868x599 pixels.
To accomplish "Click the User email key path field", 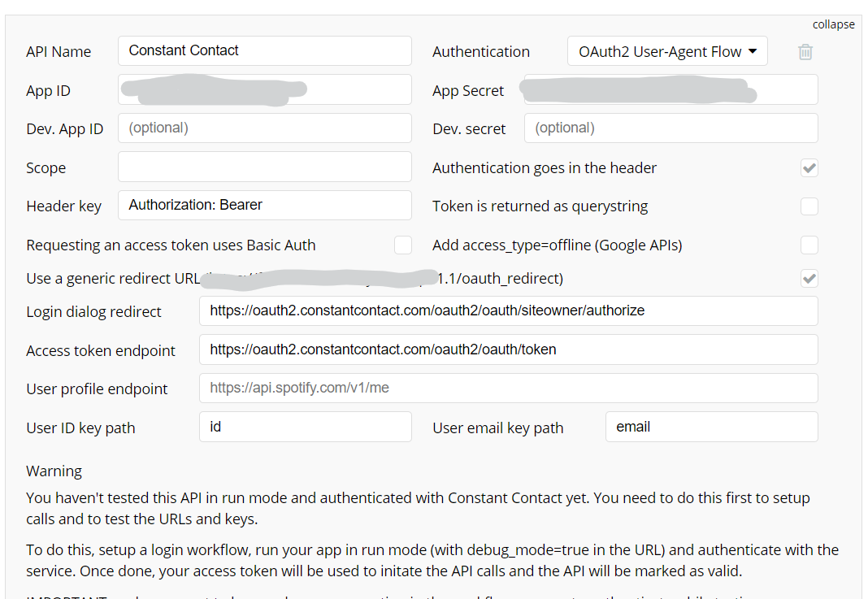I will 711,427.
